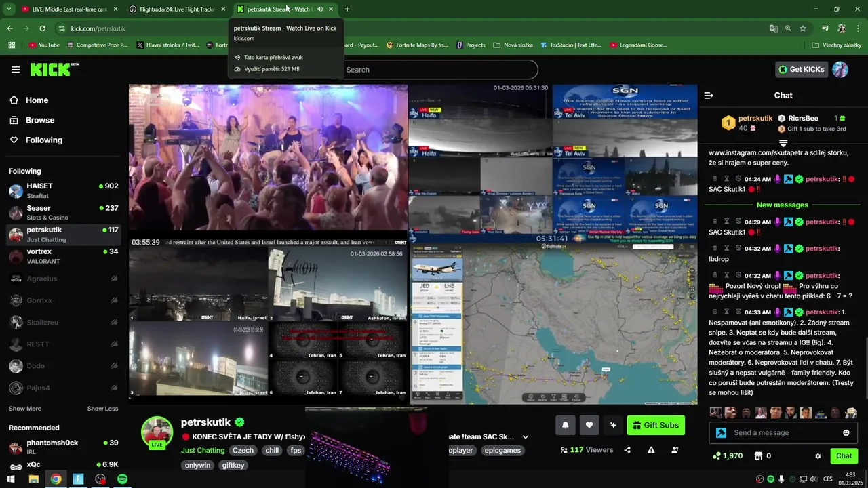
Task: Bookmark this page with star icon
Action: 803,28
